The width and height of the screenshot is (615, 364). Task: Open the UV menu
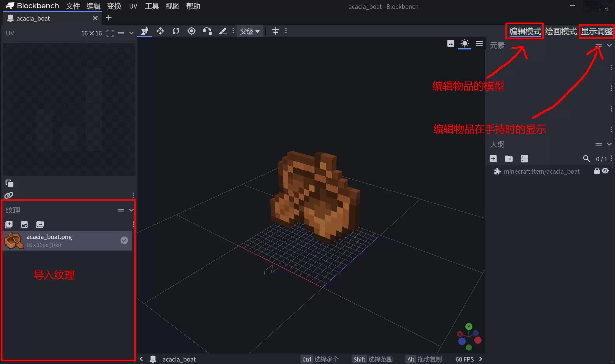click(x=133, y=6)
